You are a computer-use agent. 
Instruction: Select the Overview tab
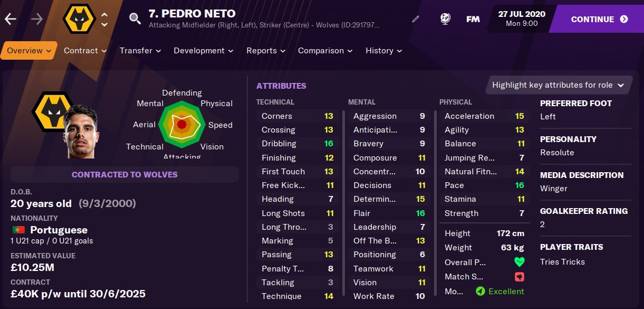click(29, 51)
